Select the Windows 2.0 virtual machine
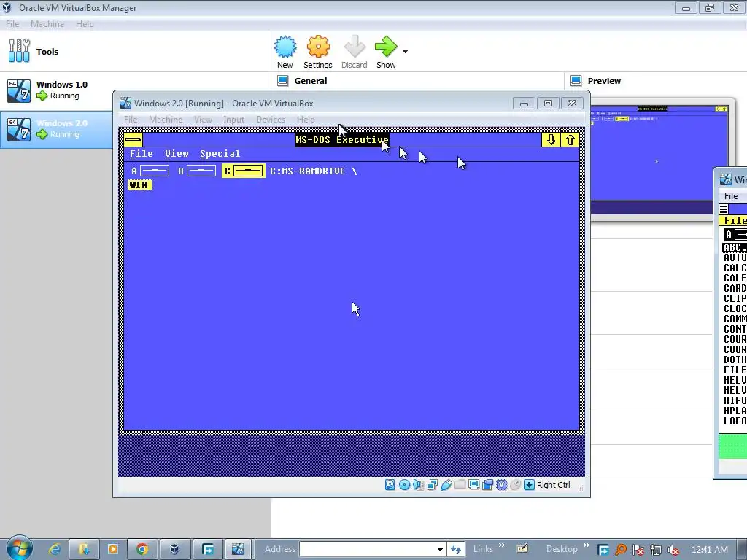This screenshot has height=560, width=747. coord(56,129)
